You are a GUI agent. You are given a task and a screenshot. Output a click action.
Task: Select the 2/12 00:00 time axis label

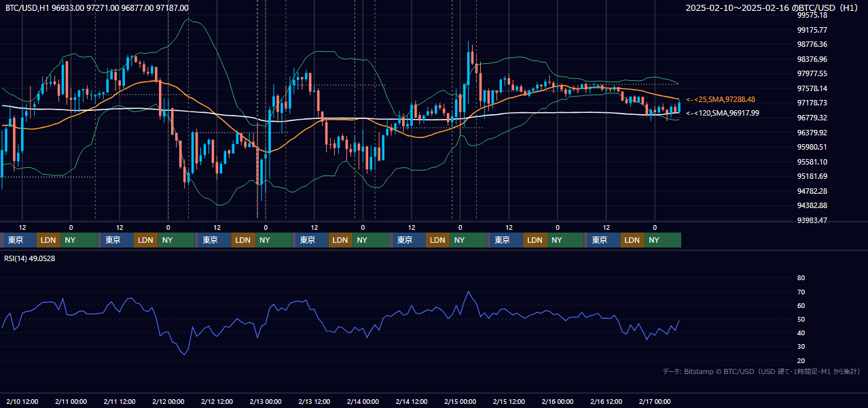(168, 401)
